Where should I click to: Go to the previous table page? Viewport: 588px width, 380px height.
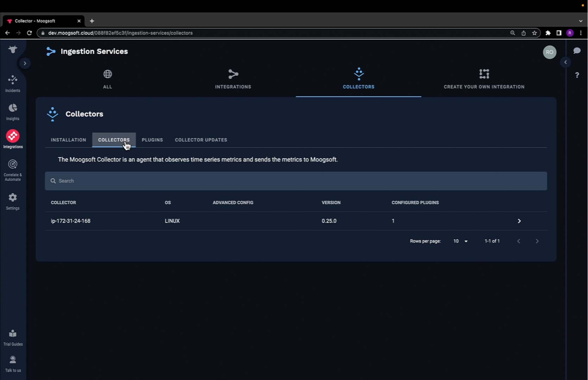pos(518,241)
